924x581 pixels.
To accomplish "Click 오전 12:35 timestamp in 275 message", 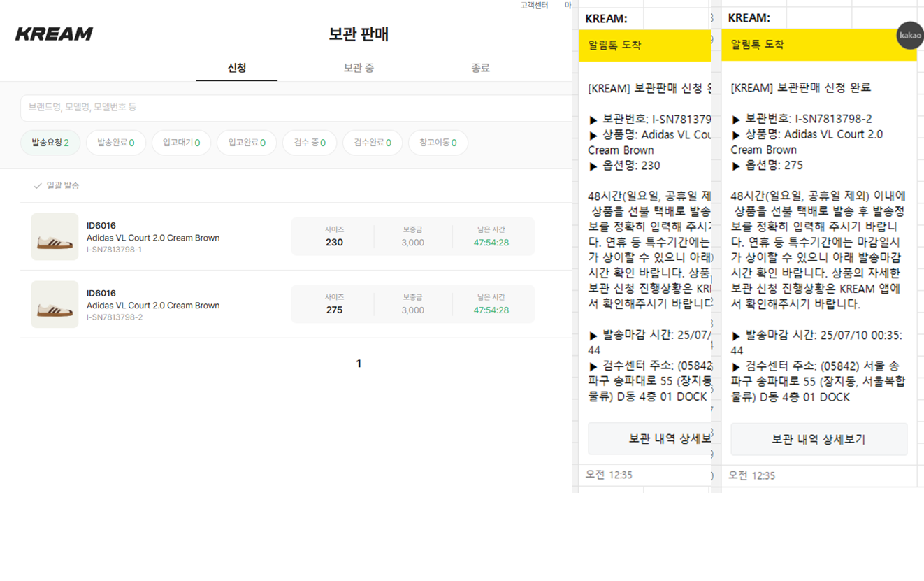I will click(751, 475).
